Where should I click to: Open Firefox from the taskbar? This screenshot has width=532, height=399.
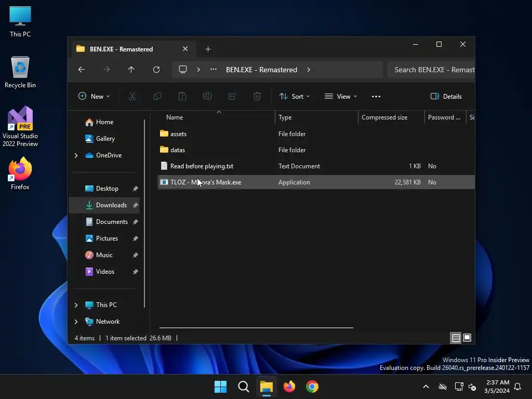coord(289,387)
